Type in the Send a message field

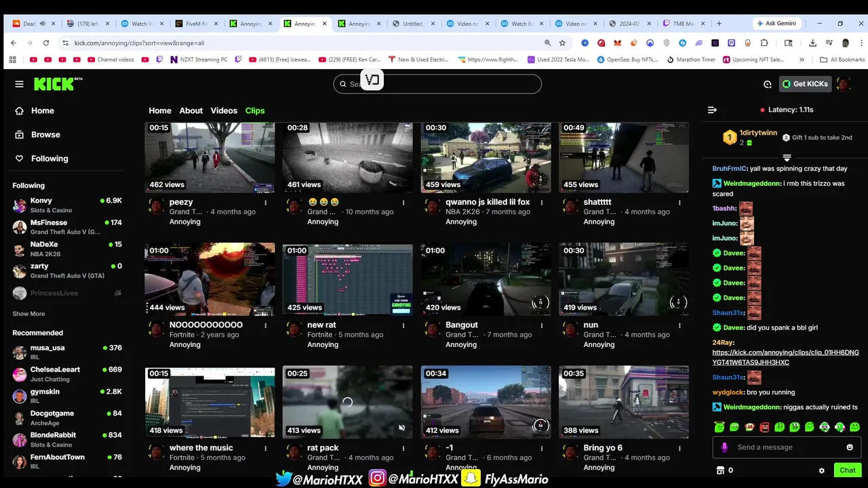[787, 447]
